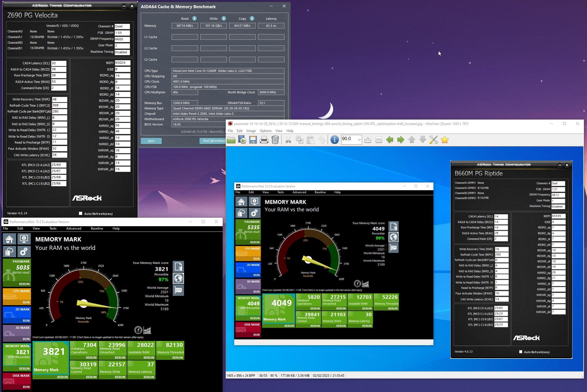Click Save in the AIDA64 benchmark window
This screenshot has height=392, width=587.
coord(151,141)
